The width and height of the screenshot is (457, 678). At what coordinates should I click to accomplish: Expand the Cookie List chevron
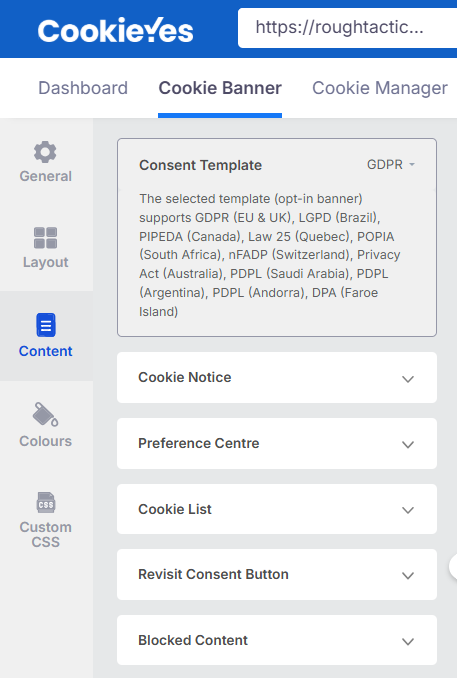pyautogui.click(x=408, y=510)
